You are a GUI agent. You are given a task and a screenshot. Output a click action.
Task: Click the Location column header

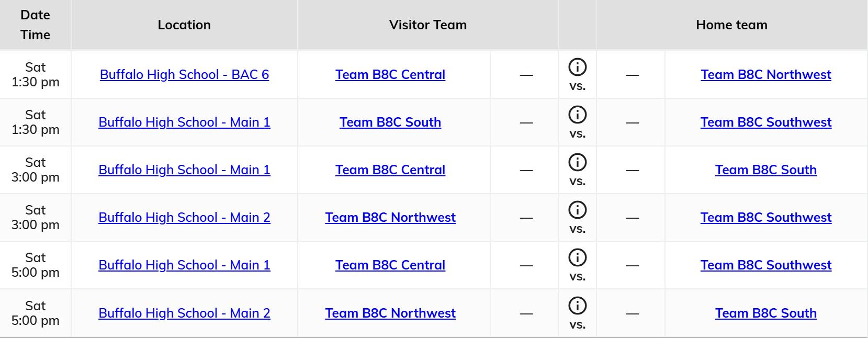[x=184, y=25]
